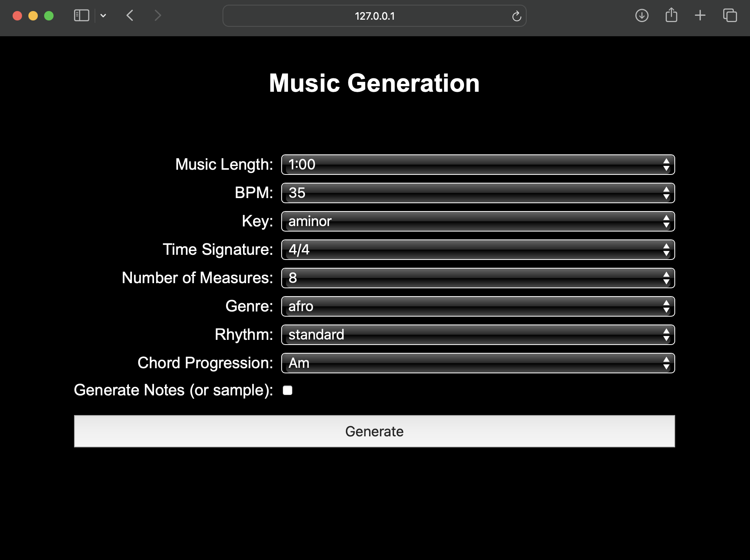Open the Rhythm dropdown set to standard

coord(478,335)
